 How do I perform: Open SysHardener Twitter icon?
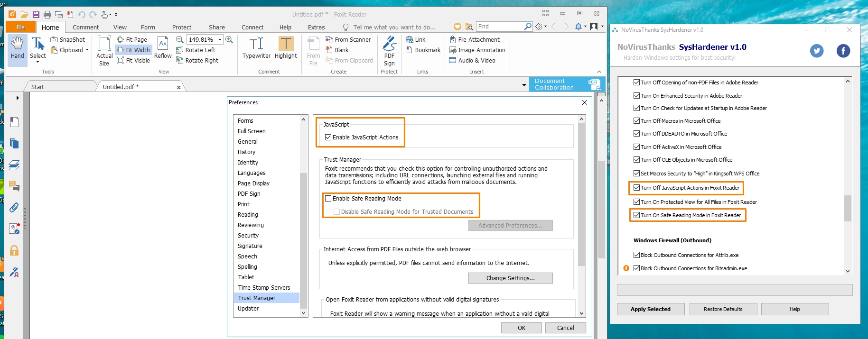pyautogui.click(x=816, y=51)
